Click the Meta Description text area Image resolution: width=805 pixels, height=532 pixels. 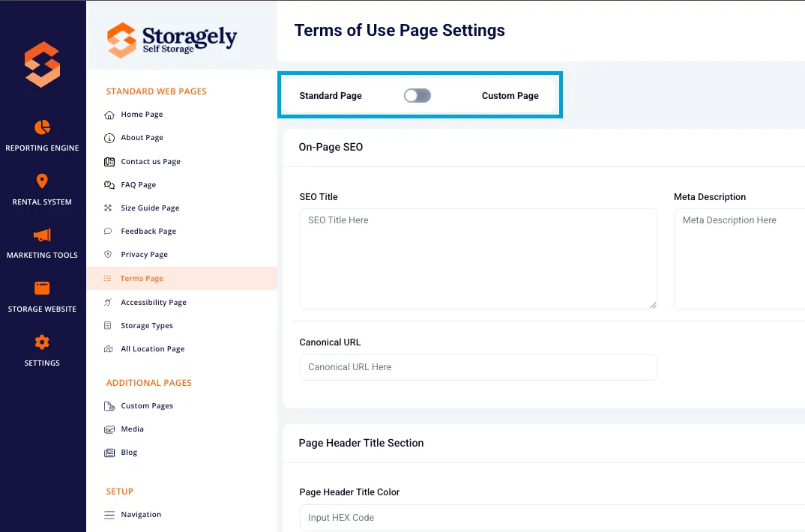coord(739,259)
